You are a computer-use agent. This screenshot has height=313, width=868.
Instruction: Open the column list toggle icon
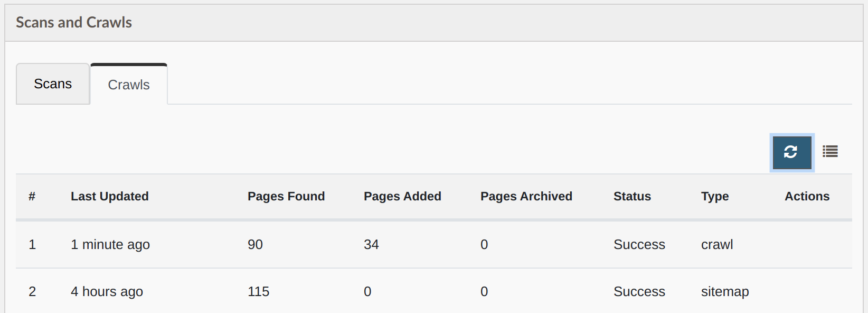(831, 152)
